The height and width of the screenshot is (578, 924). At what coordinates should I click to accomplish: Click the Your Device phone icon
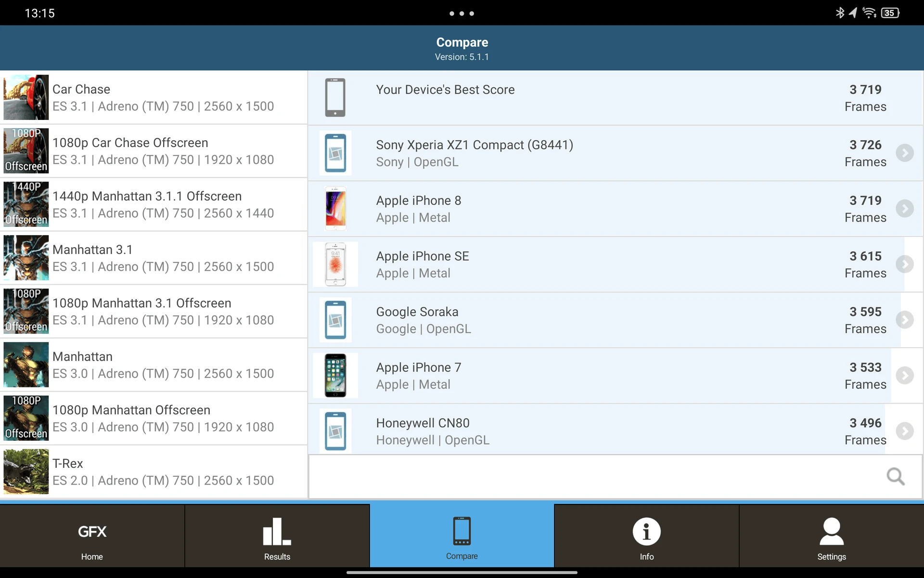[x=335, y=97]
